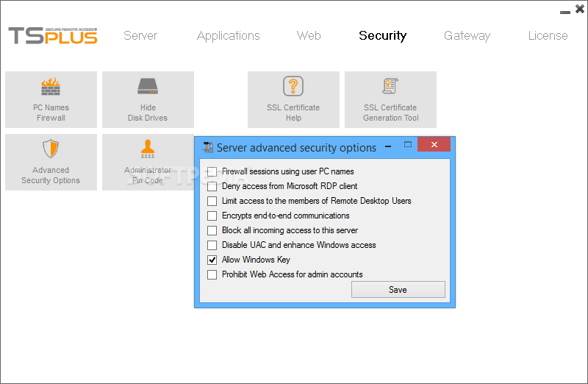Image resolution: width=588 pixels, height=384 pixels.
Task: Open the License tab
Action: click(x=548, y=35)
